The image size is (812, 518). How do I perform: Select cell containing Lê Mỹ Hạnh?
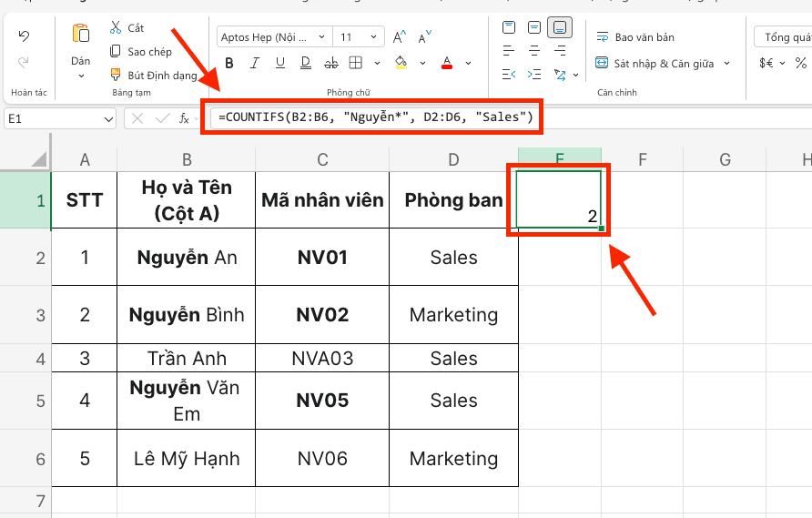click(x=187, y=459)
